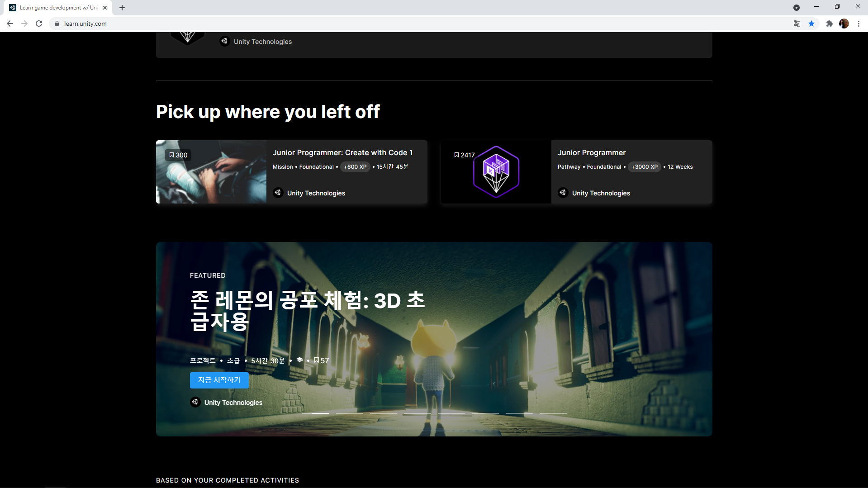The width and height of the screenshot is (868, 488).
Task: Open the browser Extensions menu
Action: [829, 24]
